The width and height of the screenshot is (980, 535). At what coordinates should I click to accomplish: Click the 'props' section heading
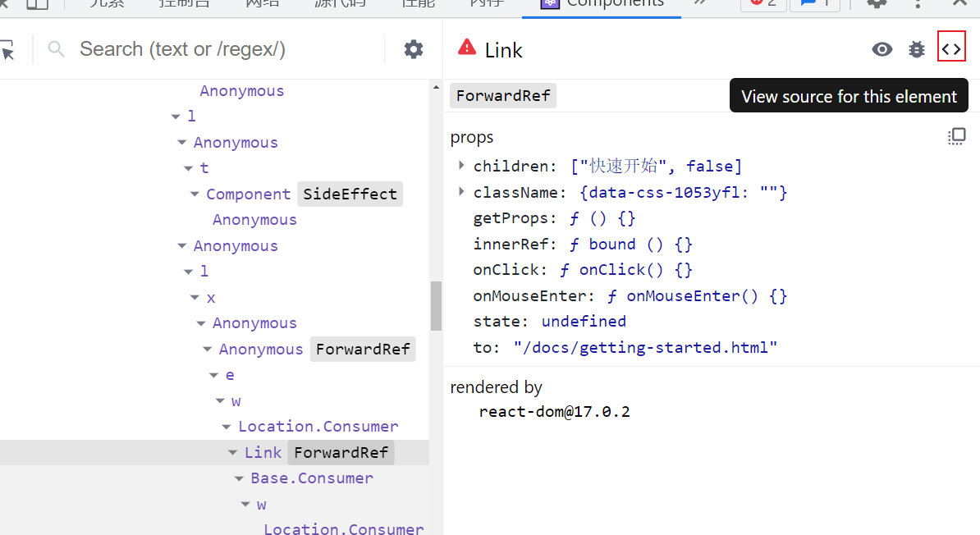pos(472,138)
